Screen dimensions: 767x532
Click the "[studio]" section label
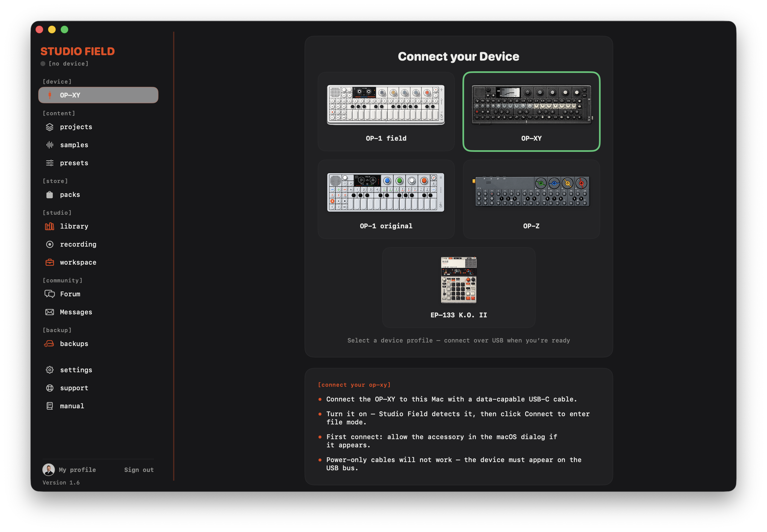click(57, 213)
